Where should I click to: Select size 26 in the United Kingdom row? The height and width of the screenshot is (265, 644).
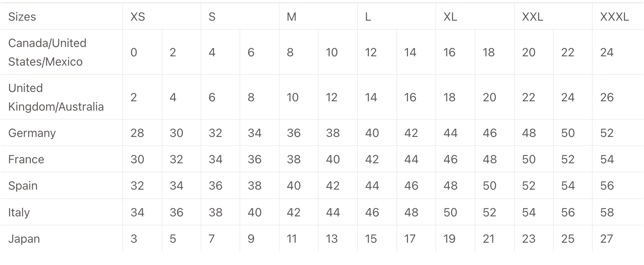tap(607, 97)
